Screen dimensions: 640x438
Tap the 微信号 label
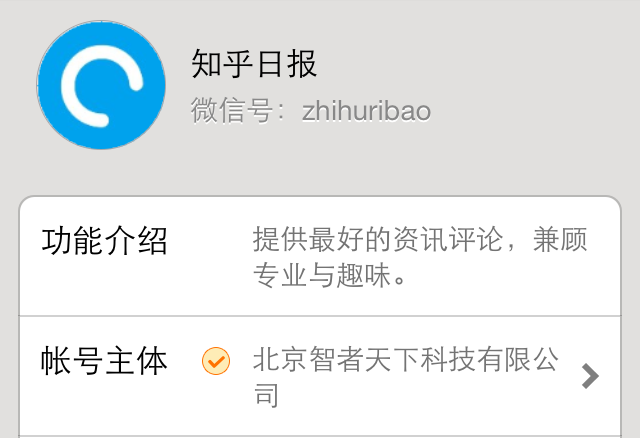(231, 110)
